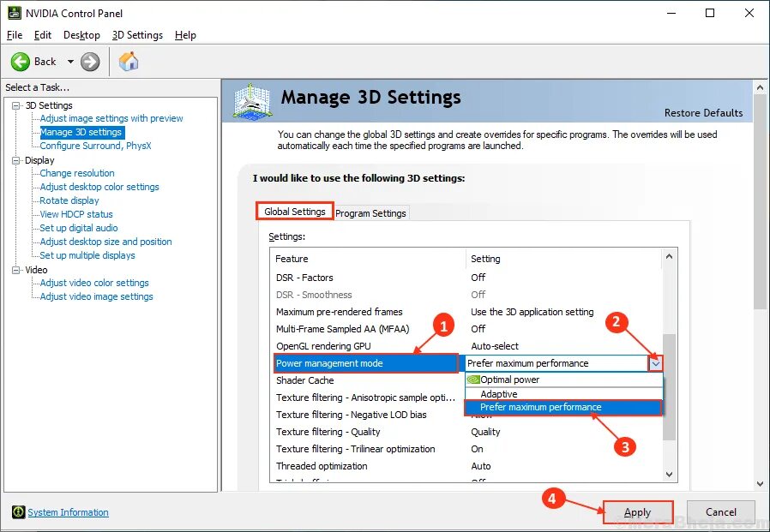Open Configure Surround, PhysX

tap(95, 146)
